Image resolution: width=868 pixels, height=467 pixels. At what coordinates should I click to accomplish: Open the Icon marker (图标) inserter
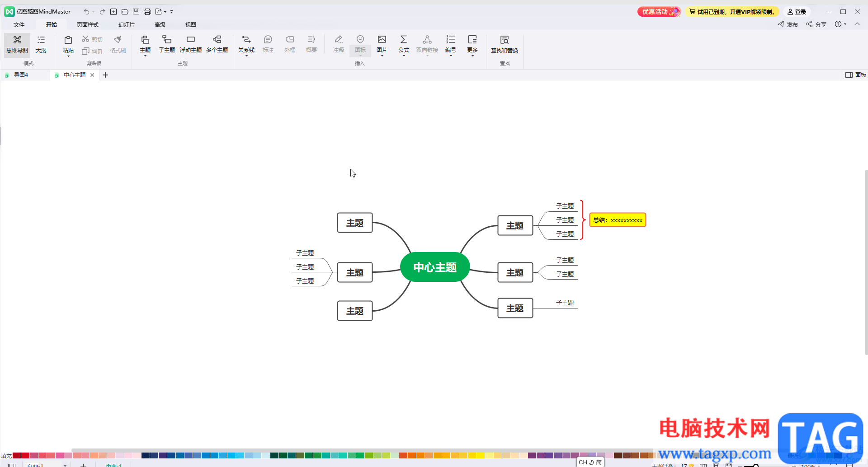pyautogui.click(x=360, y=44)
